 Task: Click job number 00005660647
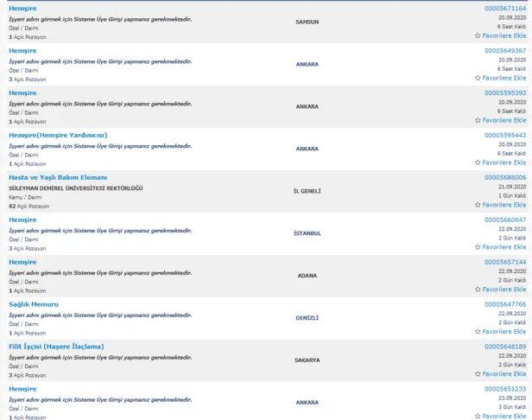tap(504, 220)
